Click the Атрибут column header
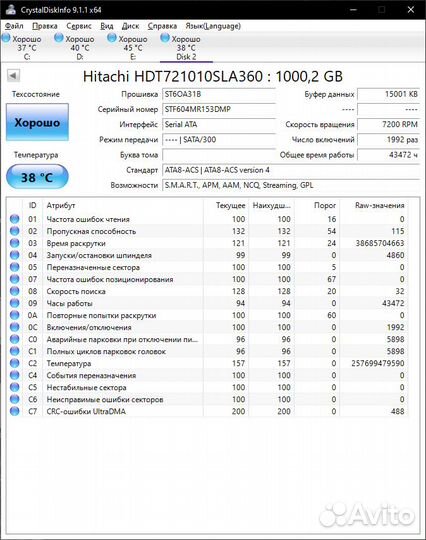This screenshot has width=426, height=540. coord(123,205)
